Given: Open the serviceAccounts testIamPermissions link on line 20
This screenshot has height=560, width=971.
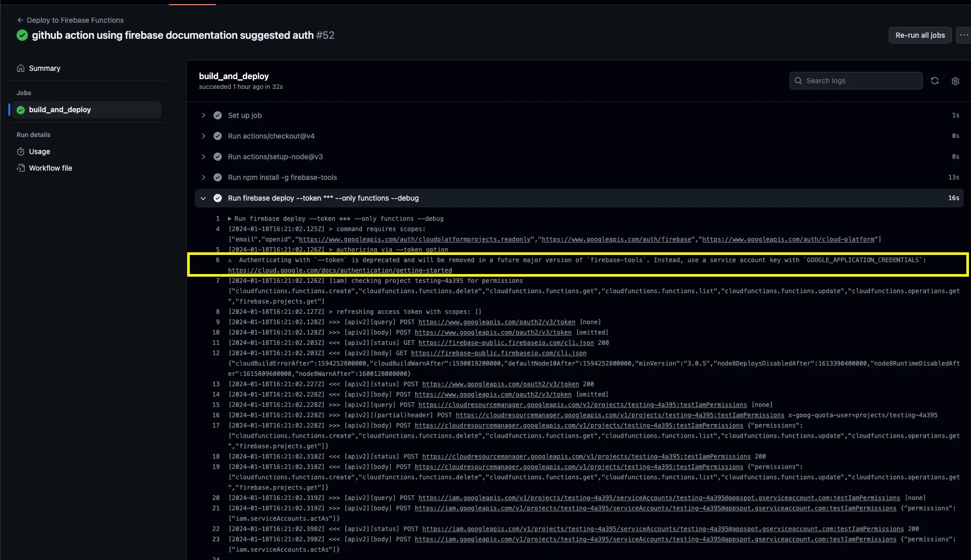Looking at the screenshot, I should pos(659,498).
